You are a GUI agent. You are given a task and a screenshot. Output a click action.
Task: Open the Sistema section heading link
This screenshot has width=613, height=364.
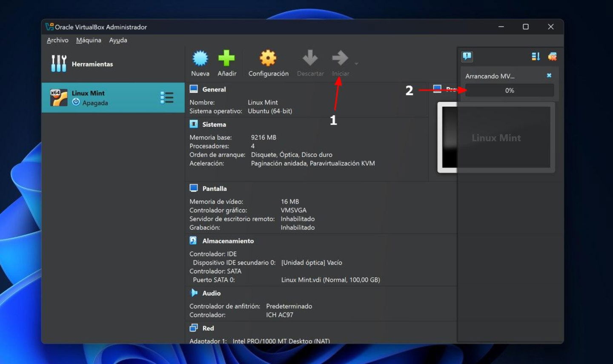[x=214, y=124]
